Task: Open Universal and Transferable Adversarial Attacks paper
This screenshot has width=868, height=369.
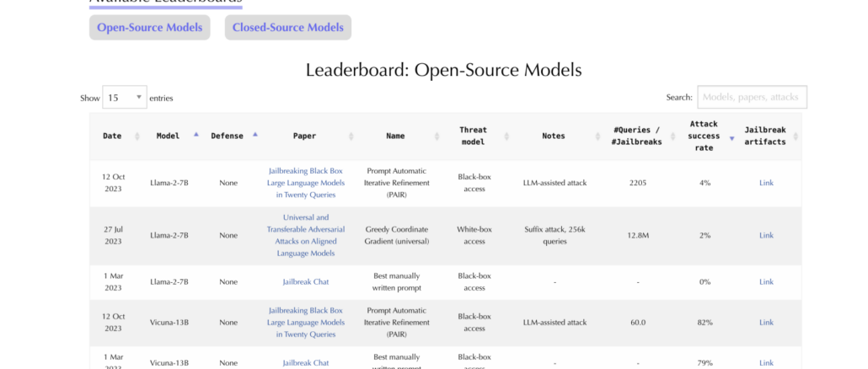Action: coord(305,235)
